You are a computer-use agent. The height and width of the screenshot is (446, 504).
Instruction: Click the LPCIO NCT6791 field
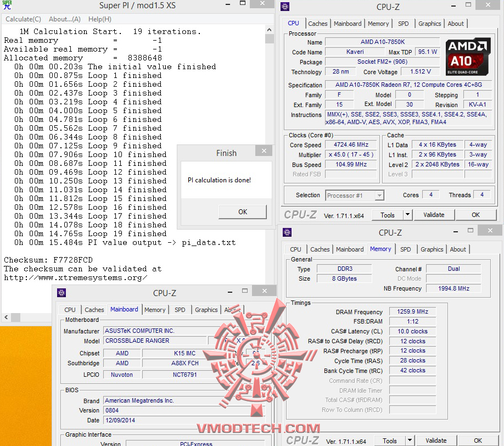pyautogui.click(x=185, y=375)
